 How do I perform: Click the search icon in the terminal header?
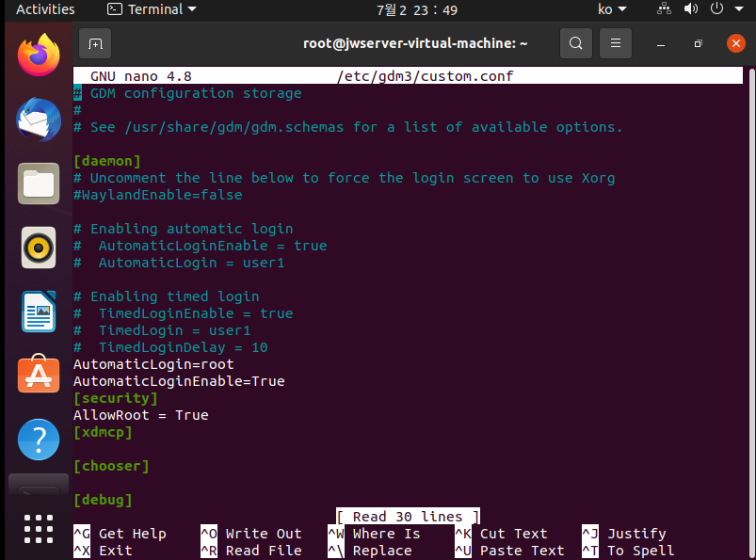tap(575, 43)
